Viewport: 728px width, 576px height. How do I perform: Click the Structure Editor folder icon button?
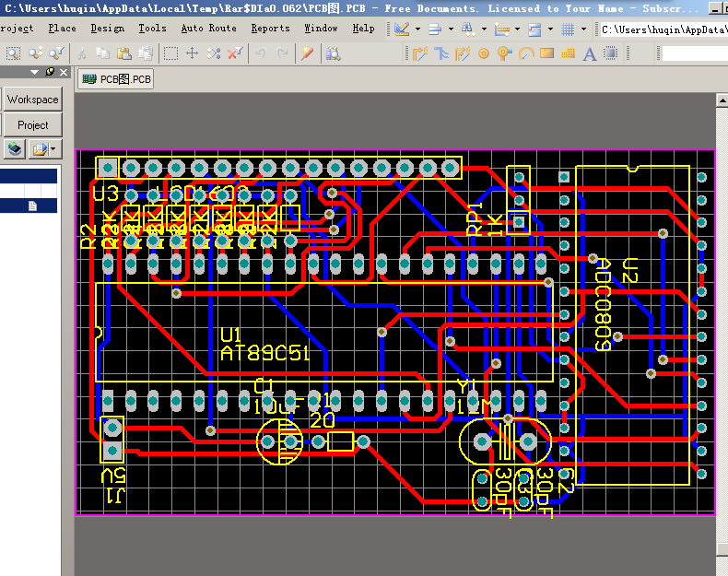(40, 149)
